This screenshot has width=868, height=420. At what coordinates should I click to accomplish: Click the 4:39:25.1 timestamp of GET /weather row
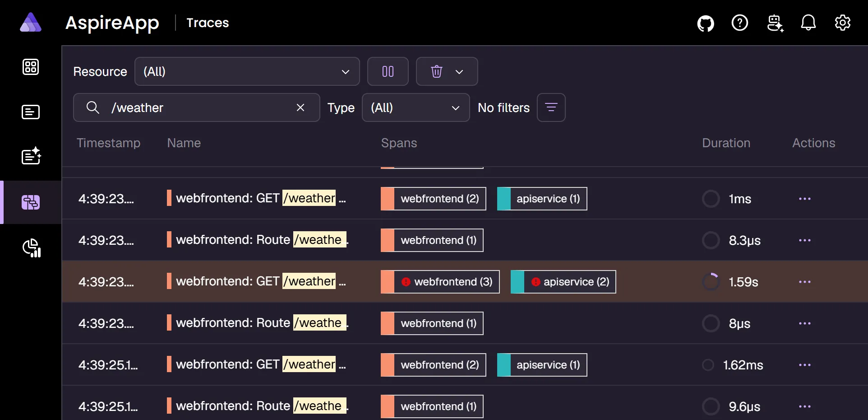tap(108, 365)
